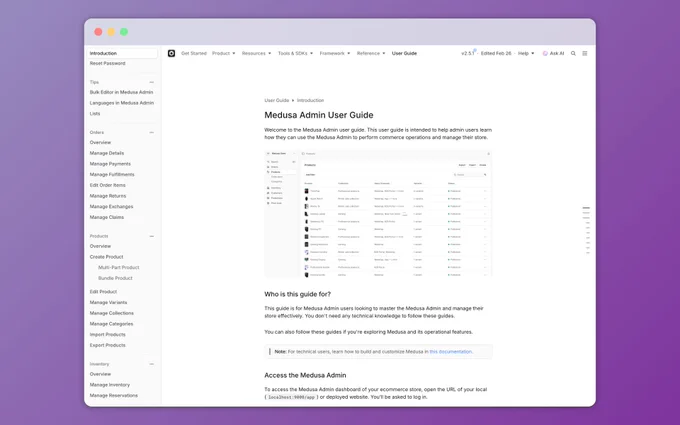Collapse the Orders sidebar section
Image resolution: width=680 pixels, height=425 pixels.
tap(151, 132)
